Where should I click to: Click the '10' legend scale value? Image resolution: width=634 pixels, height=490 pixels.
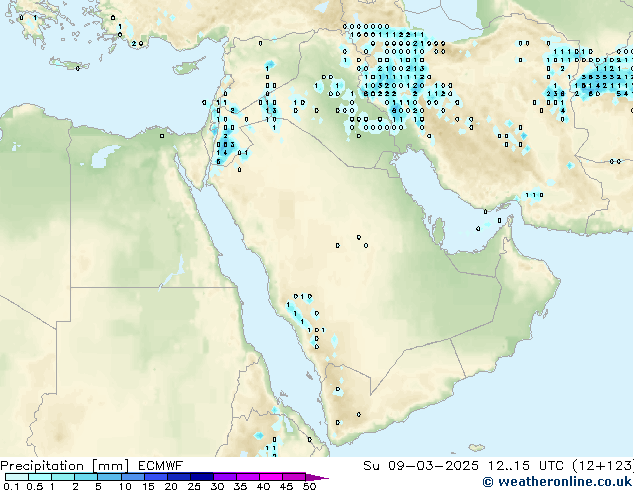(125, 486)
